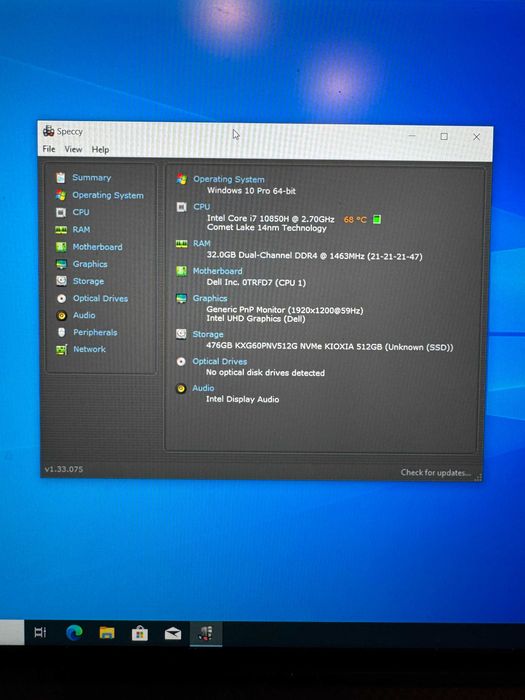Open the Help menu
Viewport: 525px width, 700px height.
tap(100, 150)
